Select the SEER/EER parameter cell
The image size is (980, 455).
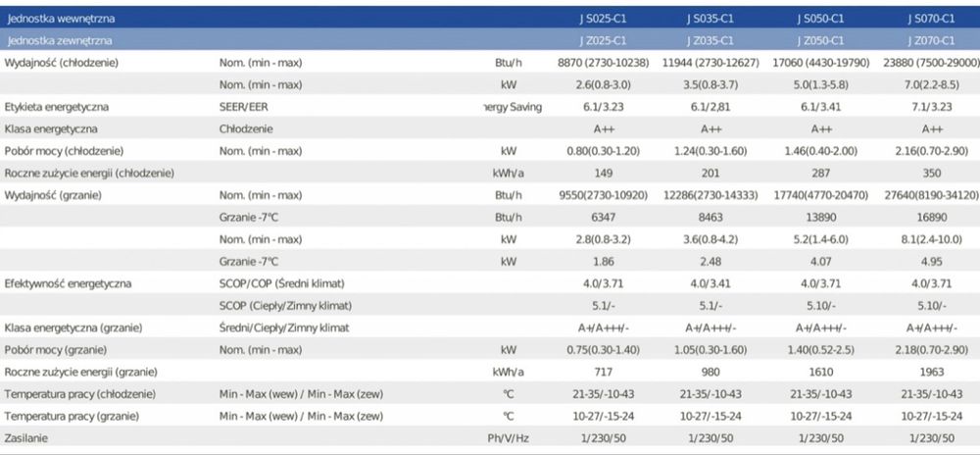pos(243,107)
